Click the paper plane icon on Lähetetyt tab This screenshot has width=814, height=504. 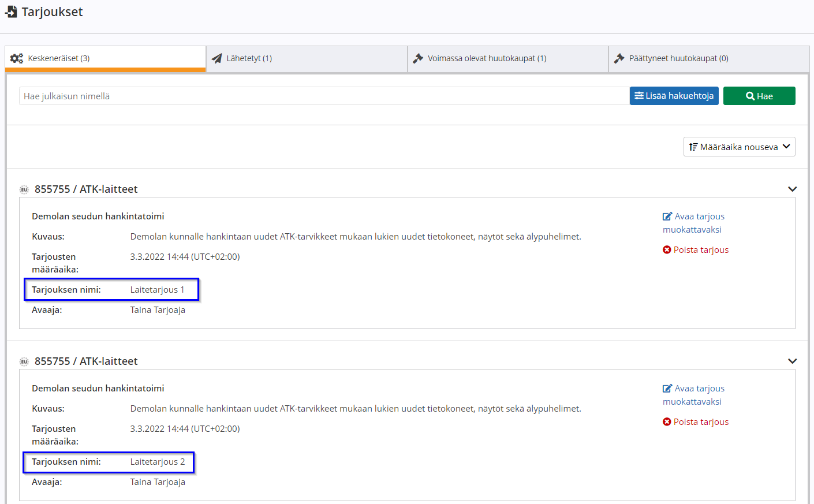tap(216, 58)
